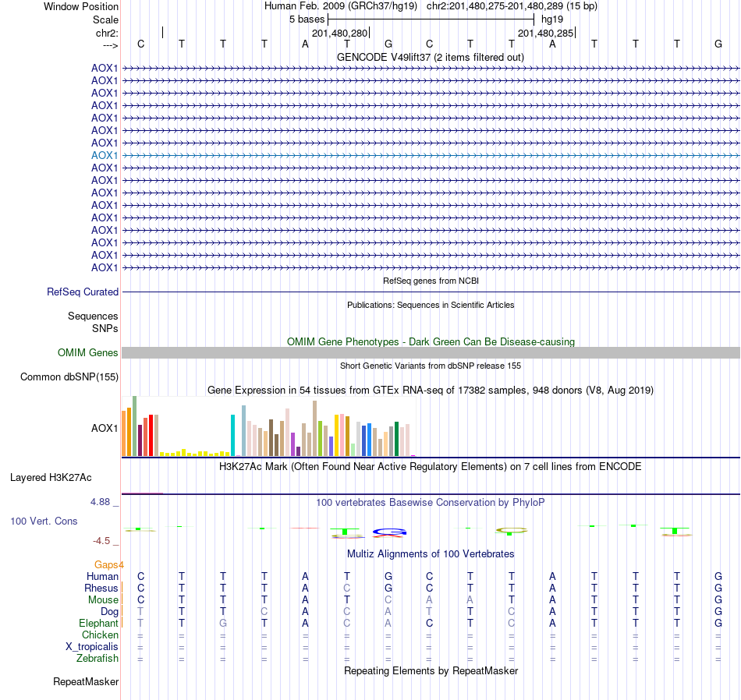Image resolution: width=741 pixels, height=700 pixels.
Task: Click the 5 bases scale bar
Action: (431, 19)
